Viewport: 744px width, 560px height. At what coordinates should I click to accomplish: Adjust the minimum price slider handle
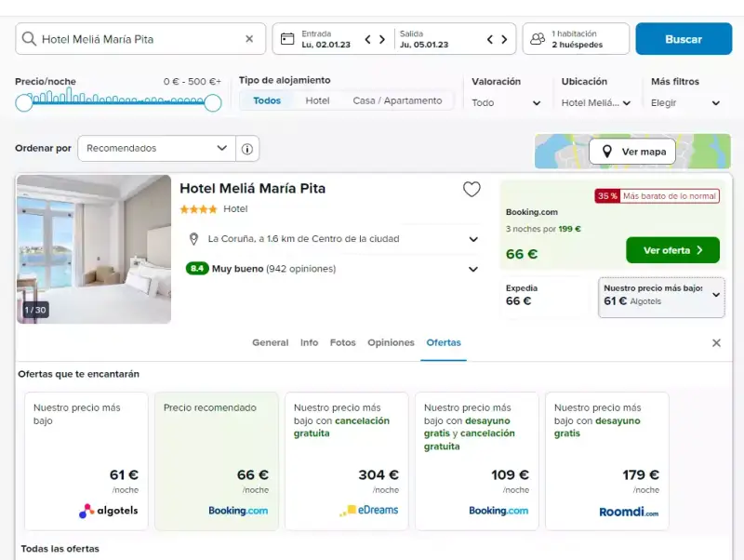[24, 102]
